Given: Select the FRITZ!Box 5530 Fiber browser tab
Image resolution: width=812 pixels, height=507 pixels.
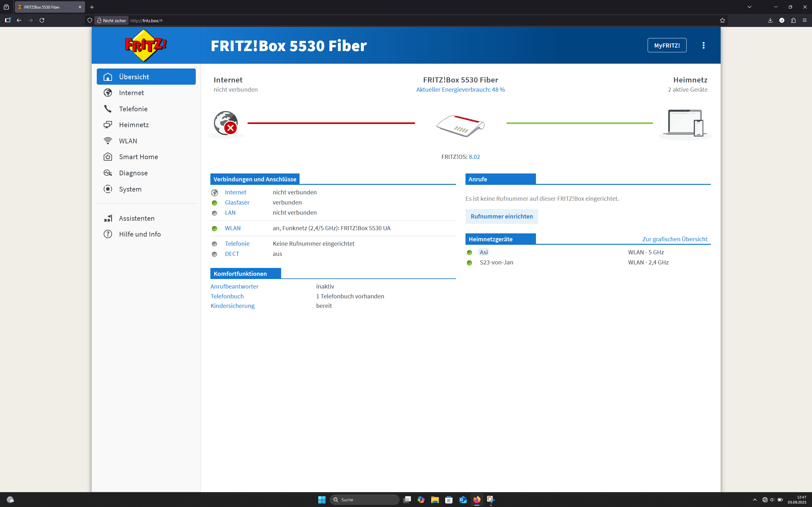Looking at the screenshot, I should click(x=50, y=7).
